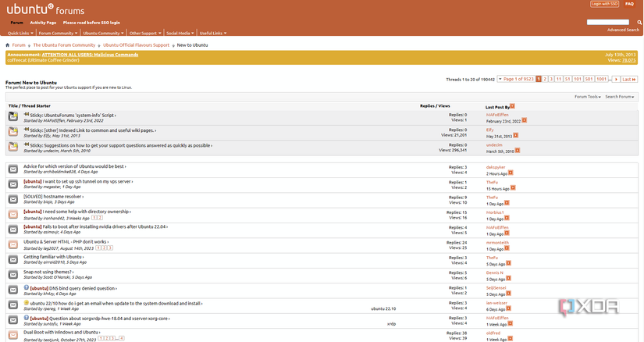Screen dimensions: 644x342
Task: Click thread icon for 'hostname resolver' thread
Action: pos(13,199)
